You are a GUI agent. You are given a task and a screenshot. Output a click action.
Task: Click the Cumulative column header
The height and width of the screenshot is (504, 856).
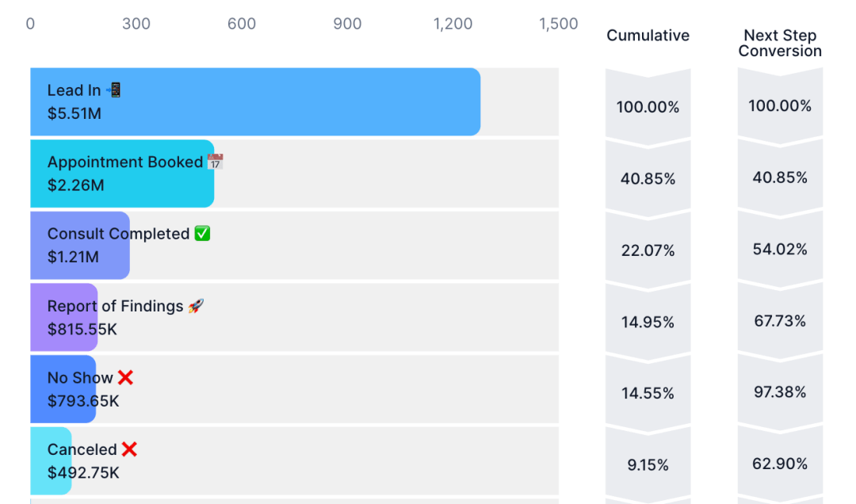[x=648, y=36]
